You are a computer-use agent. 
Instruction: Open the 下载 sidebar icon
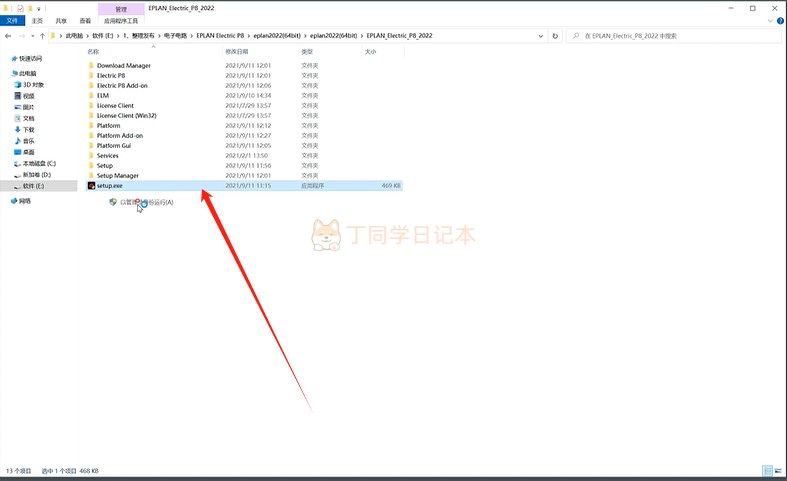click(x=18, y=130)
